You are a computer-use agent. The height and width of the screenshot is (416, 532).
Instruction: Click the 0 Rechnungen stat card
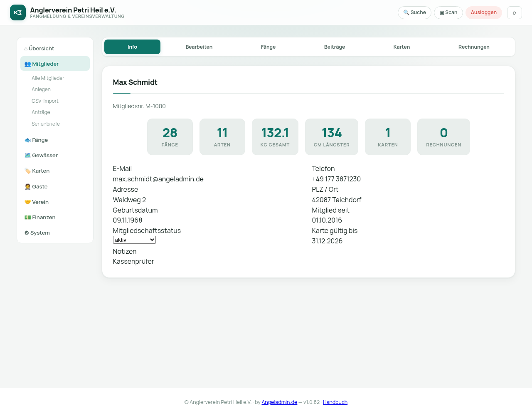pyautogui.click(x=443, y=137)
